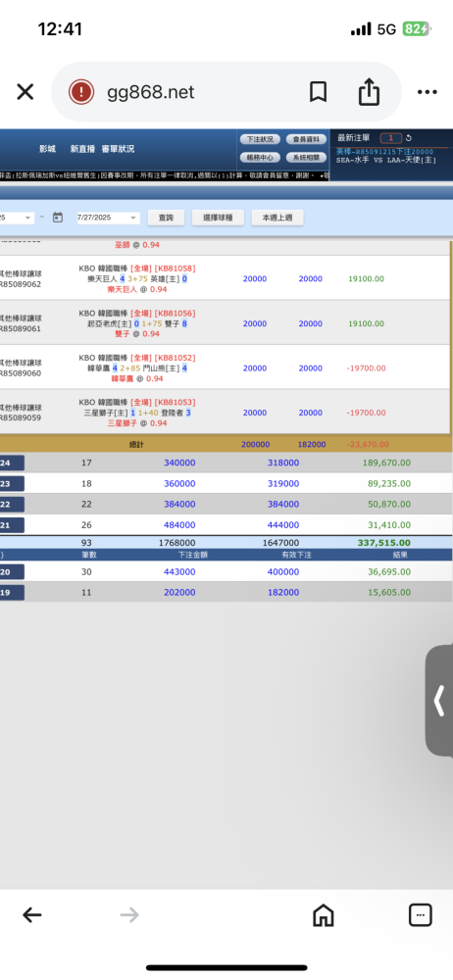Open the browser tabs switcher icon
The width and height of the screenshot is (453, 980).
point(420,915)
